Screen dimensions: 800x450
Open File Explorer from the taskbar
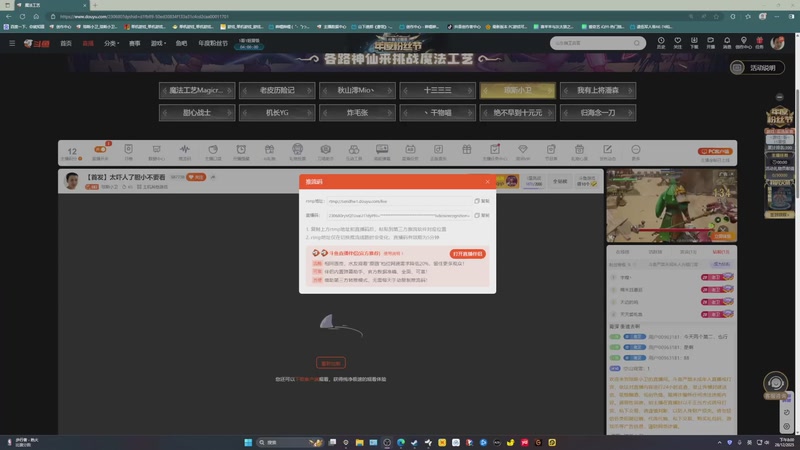(x=360, y=442)
